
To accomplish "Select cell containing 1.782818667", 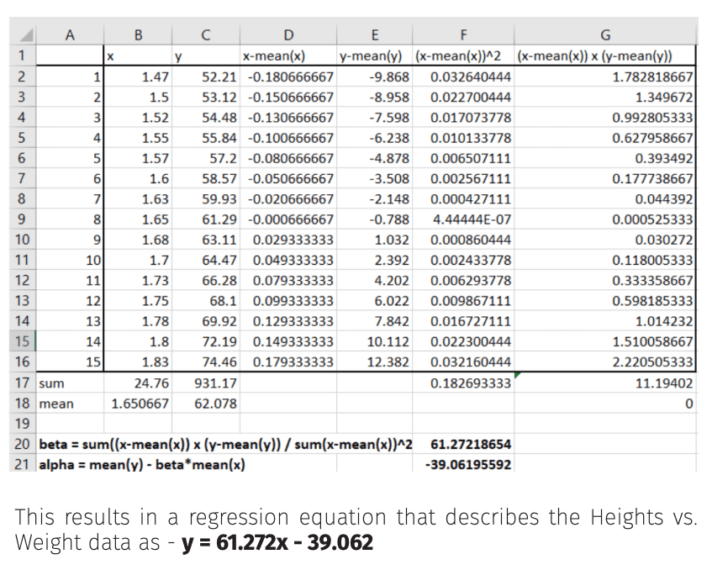I will click(x=605, y=77).
